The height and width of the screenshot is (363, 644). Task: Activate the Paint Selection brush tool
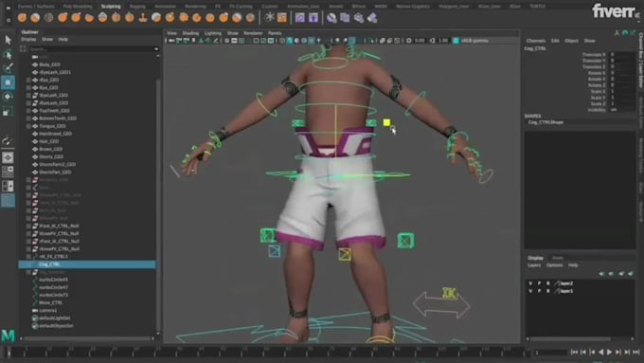tap(8, 68)
